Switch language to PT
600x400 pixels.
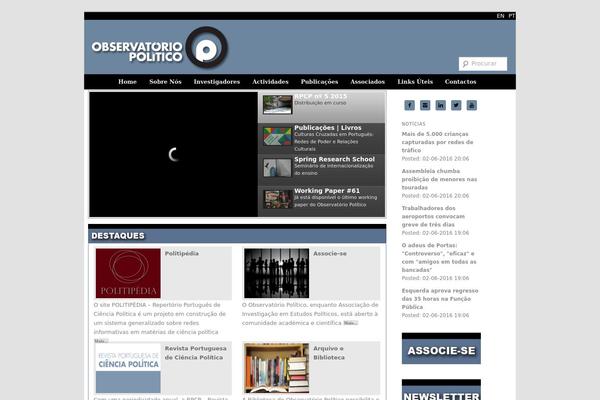(512, 16)
